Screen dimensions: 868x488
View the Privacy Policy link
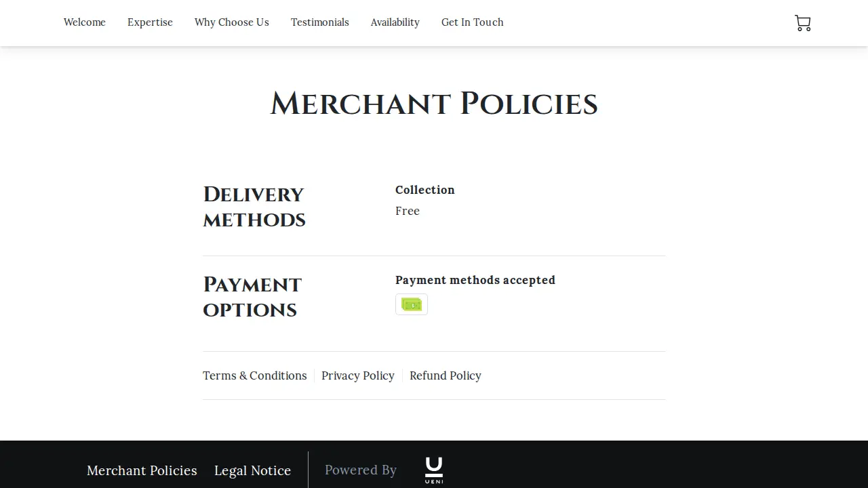click(358, 375)
